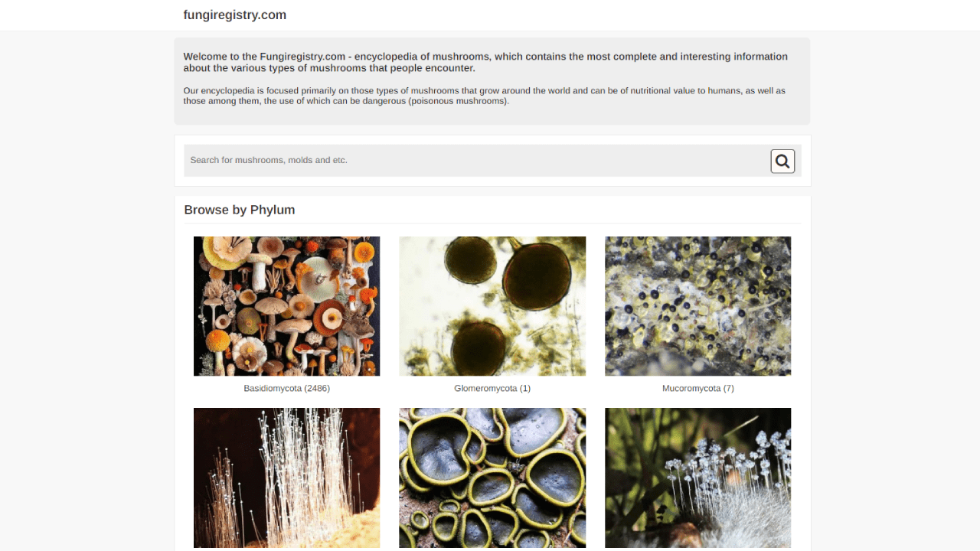Image resolution: width=980 pixels, height=551 pixels.
Task: Click the white card surrounding the search bar
Action: click(492, 139)
